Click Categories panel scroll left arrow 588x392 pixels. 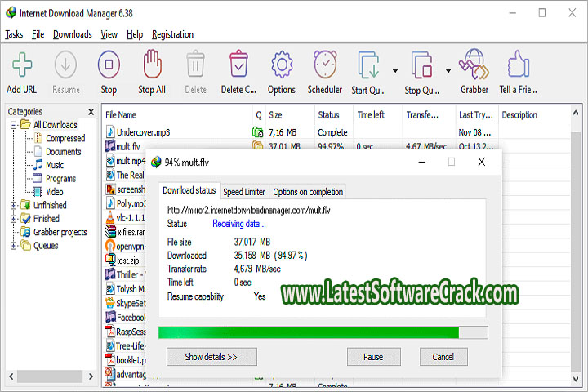click(11, 376)
